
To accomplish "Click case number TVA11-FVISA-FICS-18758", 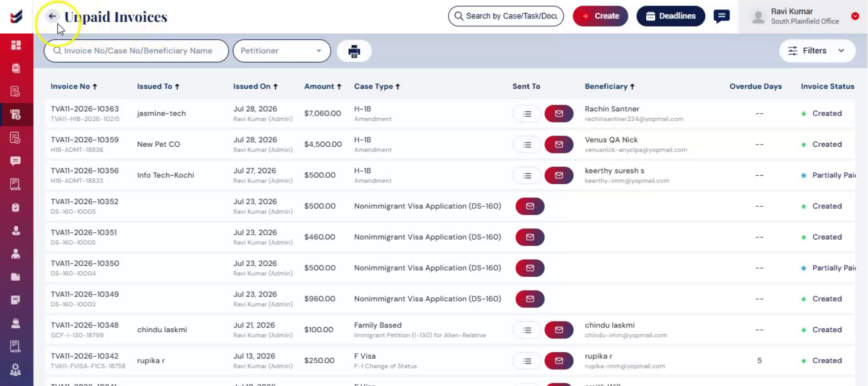I will [x=88, y=366].
